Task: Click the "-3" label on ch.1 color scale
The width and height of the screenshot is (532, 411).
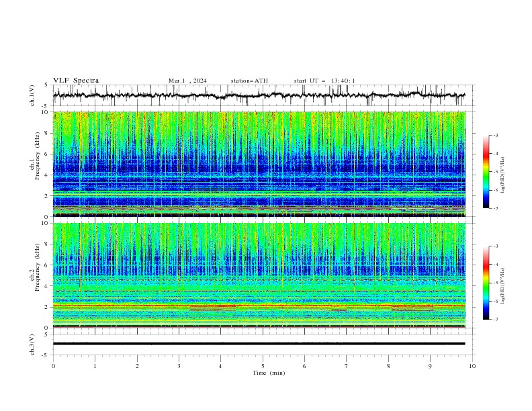Action: point(495,135)
